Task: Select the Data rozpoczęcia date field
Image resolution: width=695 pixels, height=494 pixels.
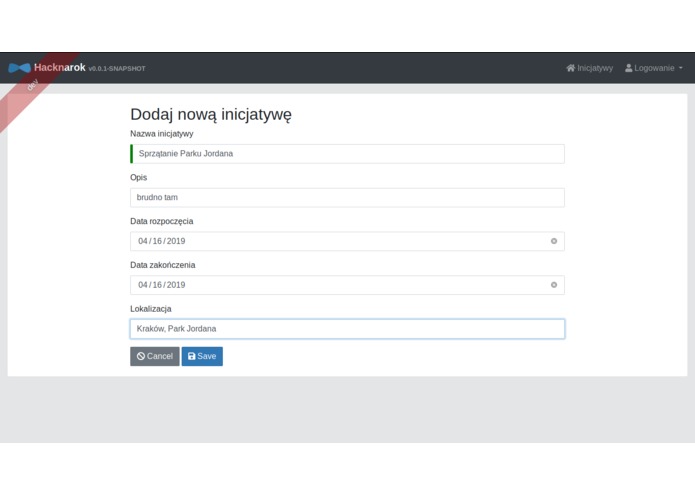Action: (x=347, y=241)
